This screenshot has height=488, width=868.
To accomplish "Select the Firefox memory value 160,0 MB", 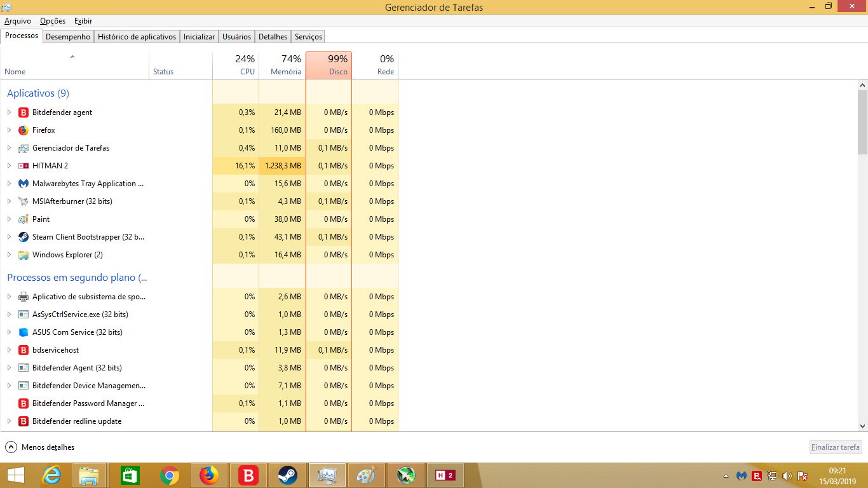I will point(286,130).
